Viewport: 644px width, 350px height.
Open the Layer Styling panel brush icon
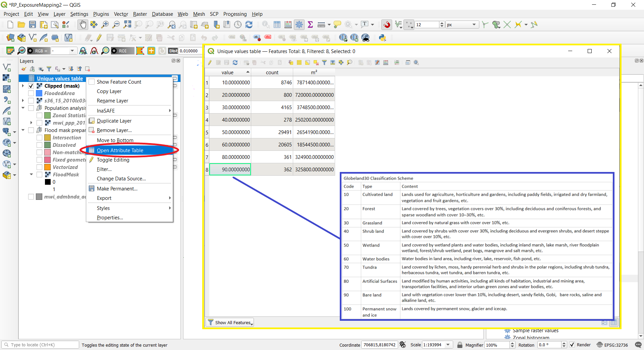(x=23, y=69)
